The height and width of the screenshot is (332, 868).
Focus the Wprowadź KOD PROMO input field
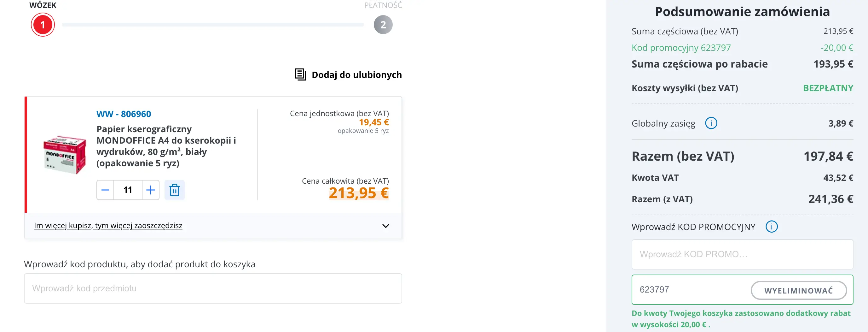click(742, 254)
